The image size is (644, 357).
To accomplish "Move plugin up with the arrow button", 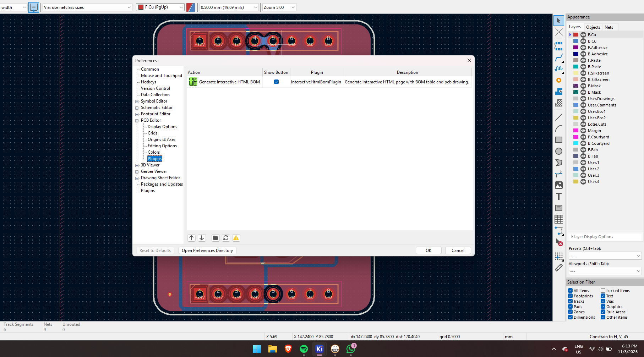I will 191,238.
